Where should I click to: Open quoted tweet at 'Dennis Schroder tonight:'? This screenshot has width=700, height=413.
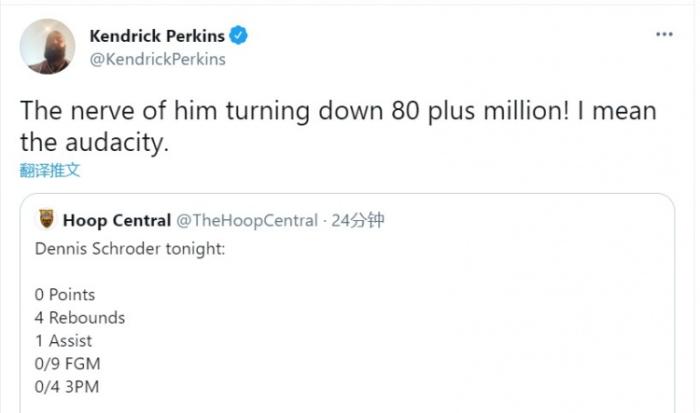(x=130, y=247)
